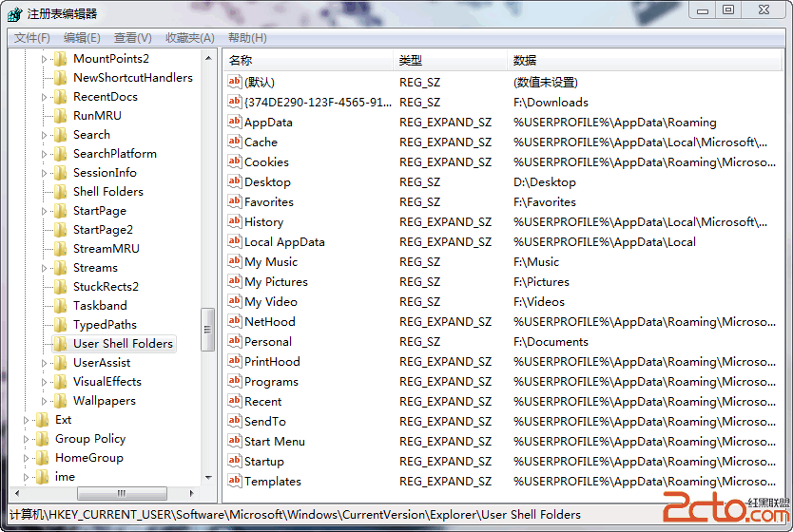Select the Programs value name
793x532 pixels.
pos(271,382)
